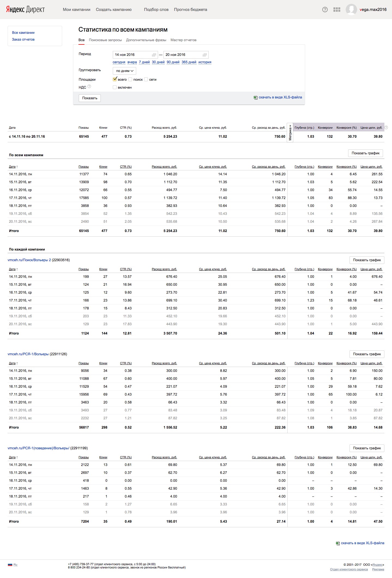This screenshot has width=392, height=578.
Task: Click the XLS file icon at page bottom
Action: coord(338,543)
